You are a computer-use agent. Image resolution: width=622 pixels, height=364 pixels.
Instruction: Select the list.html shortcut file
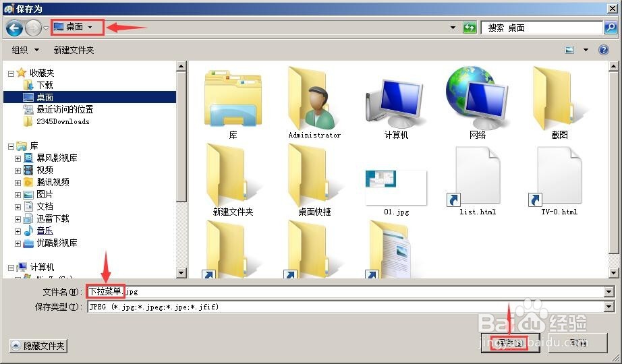478,181
